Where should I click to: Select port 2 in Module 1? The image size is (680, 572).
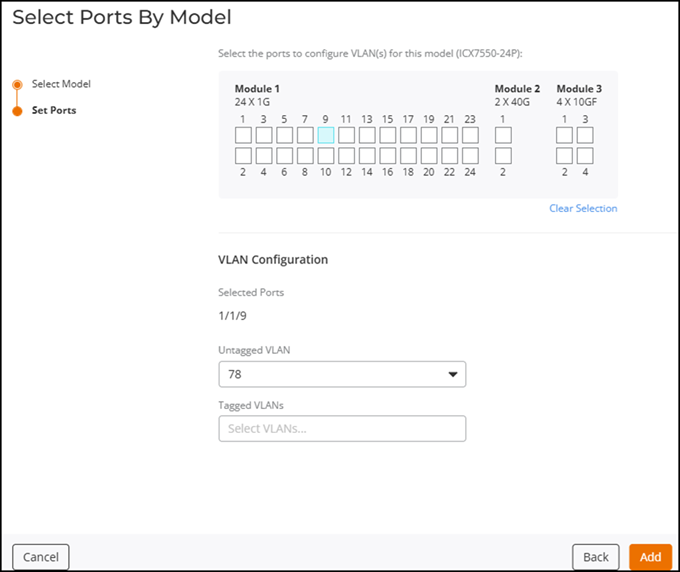[243, 156]
